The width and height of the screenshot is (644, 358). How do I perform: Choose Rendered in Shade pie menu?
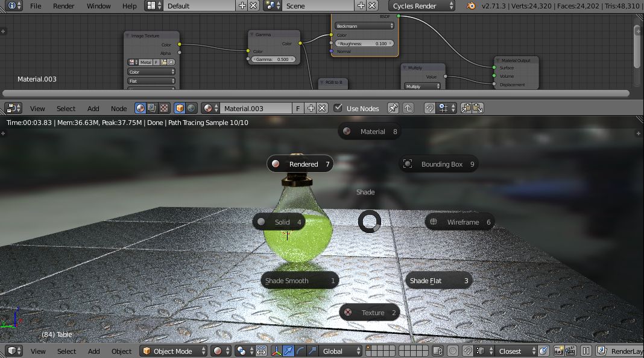[300, 164]
